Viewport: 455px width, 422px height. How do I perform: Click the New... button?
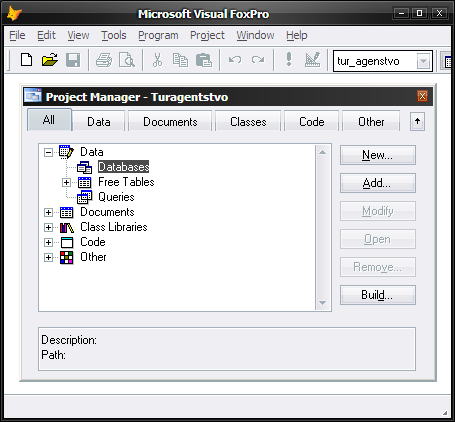coord(378,155)
